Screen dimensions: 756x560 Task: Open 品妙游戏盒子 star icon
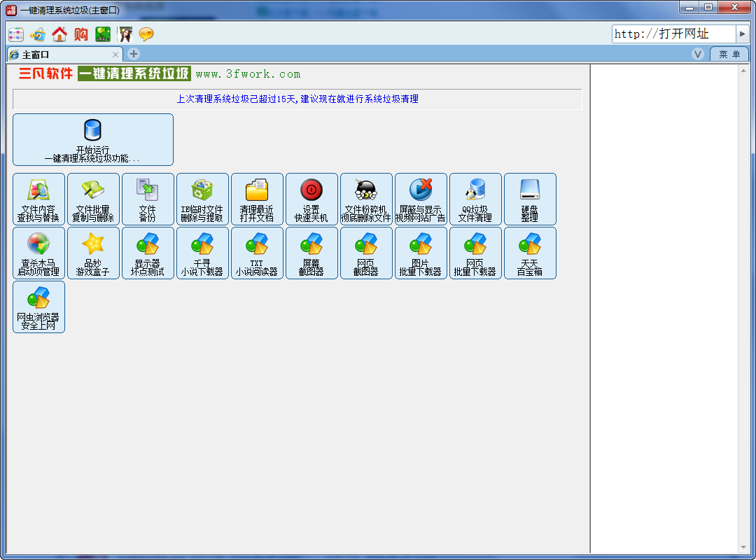[93, 253]
